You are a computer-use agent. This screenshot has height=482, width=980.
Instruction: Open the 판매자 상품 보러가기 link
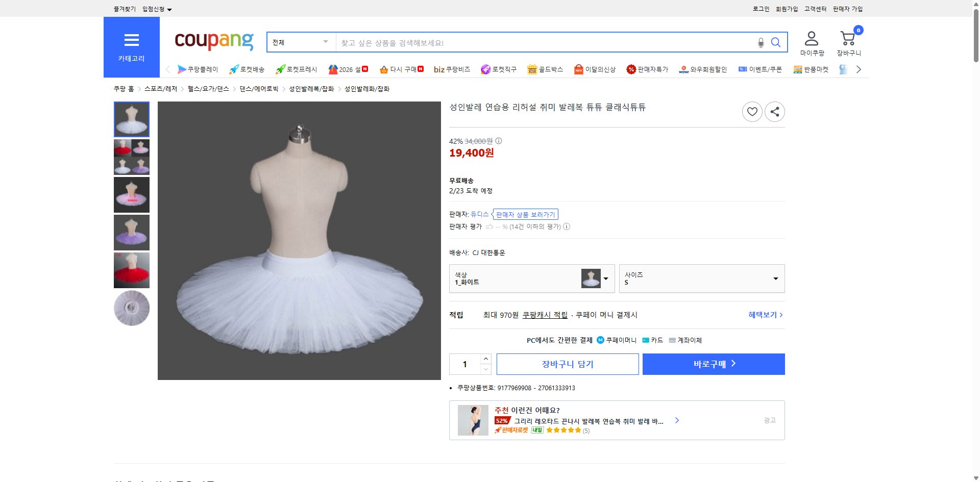click(x=525, y=214)
